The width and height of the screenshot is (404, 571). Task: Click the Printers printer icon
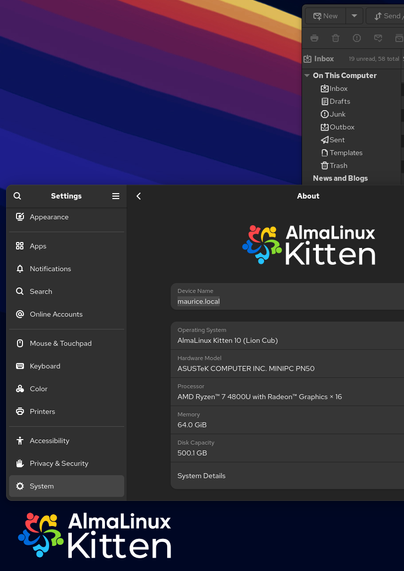pos(20,411)
